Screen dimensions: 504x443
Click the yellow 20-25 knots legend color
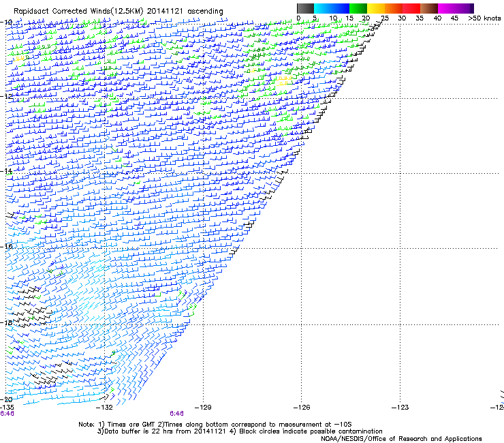pos(376,8)
